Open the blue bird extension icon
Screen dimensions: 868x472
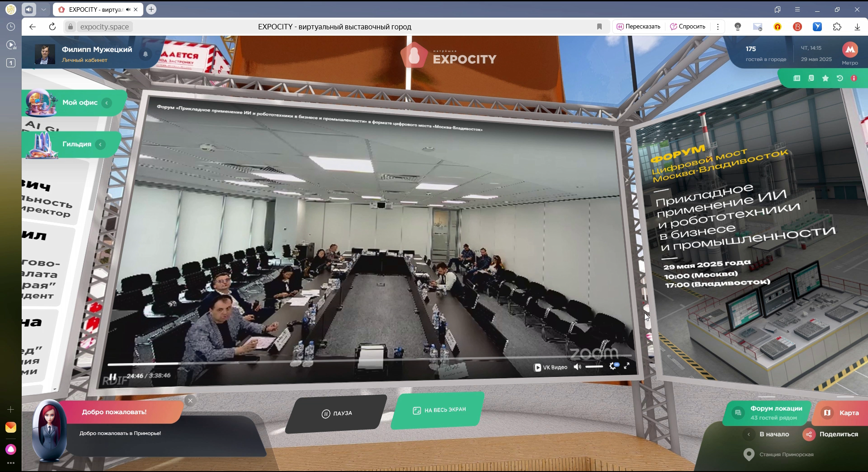pyautogui.click(x=817, y=27)
